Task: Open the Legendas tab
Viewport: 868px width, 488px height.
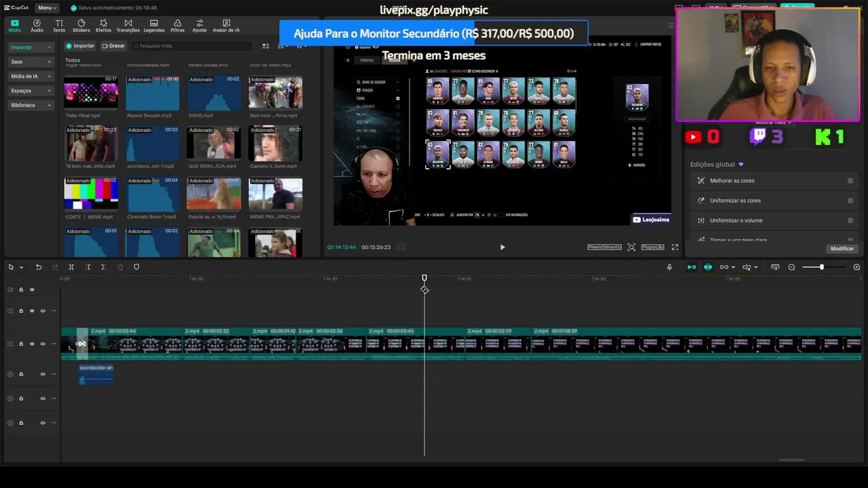Action: [154, 26]
